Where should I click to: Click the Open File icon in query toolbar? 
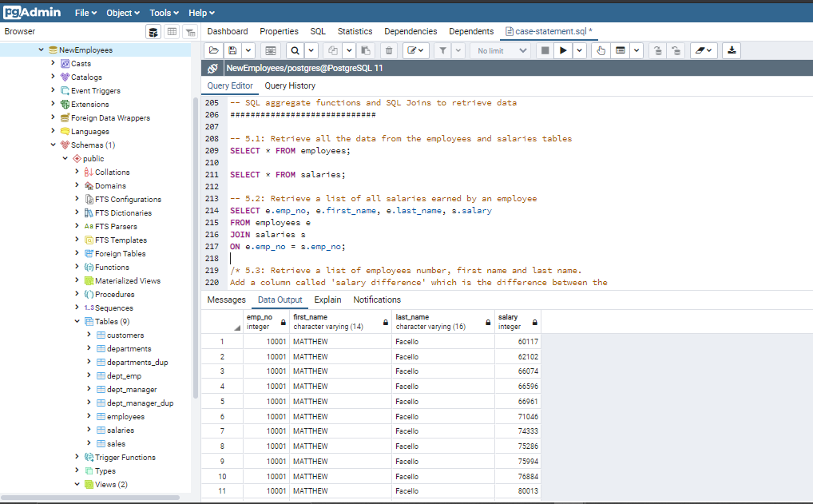[213, 50]
